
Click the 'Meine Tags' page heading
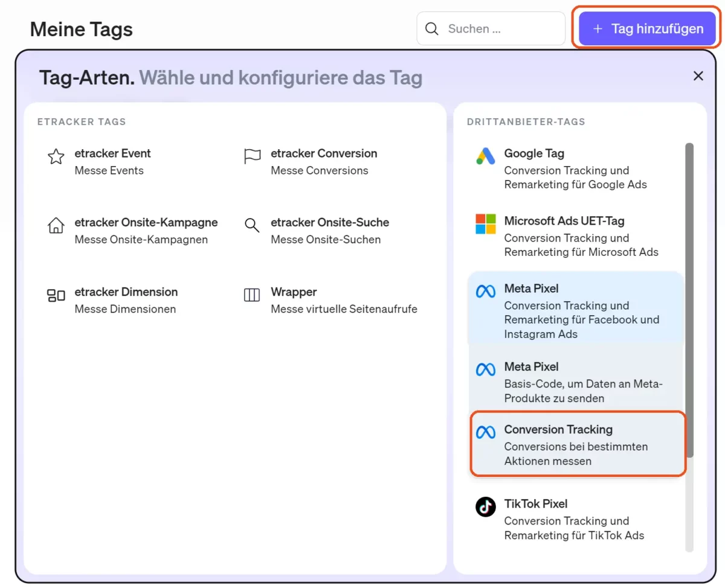pos(82,29)
